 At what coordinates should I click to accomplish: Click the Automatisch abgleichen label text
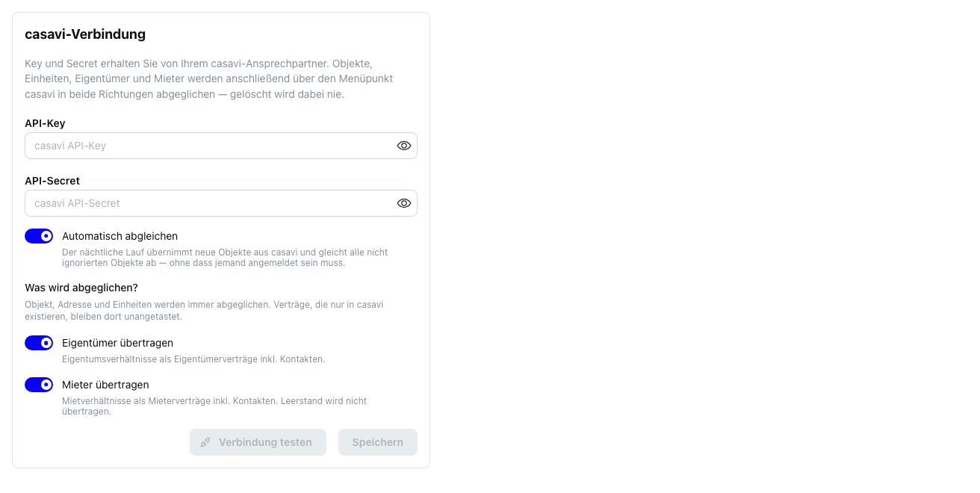click(120, 236)
